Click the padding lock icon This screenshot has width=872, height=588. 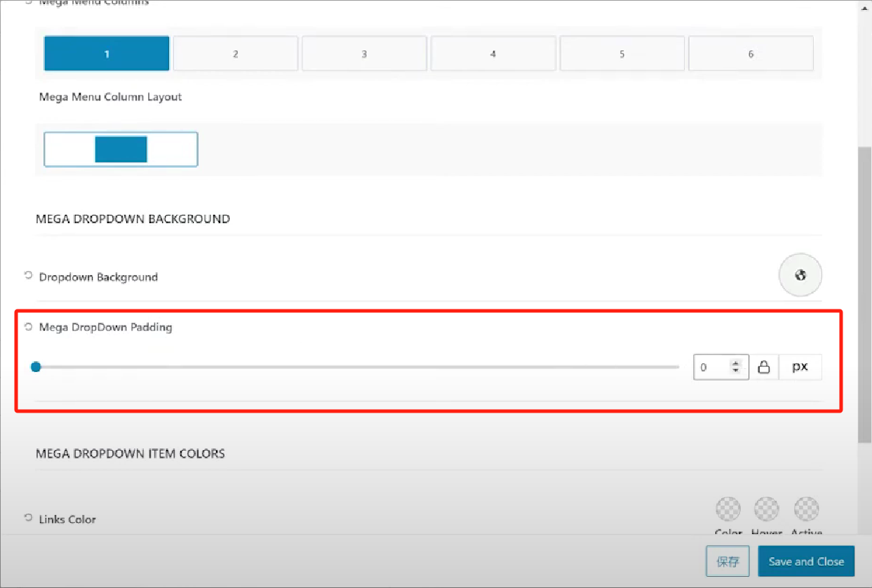[764, 367]
